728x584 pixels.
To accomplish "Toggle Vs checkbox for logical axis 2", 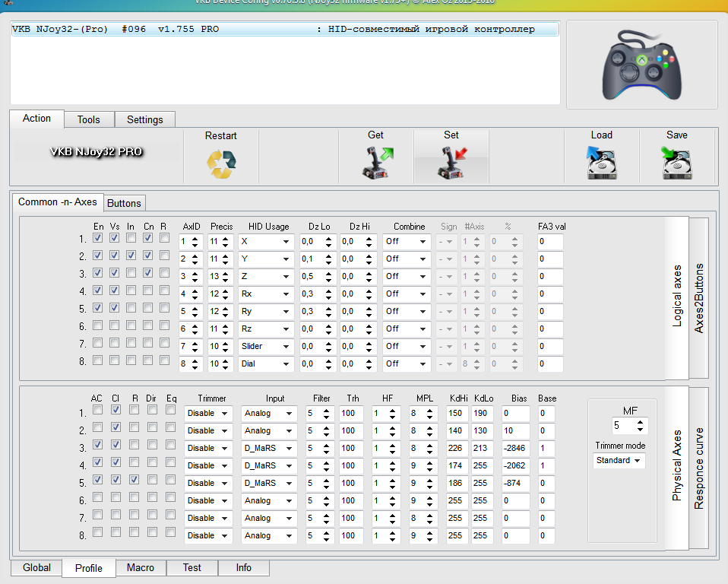I will (x=114, y=255).
